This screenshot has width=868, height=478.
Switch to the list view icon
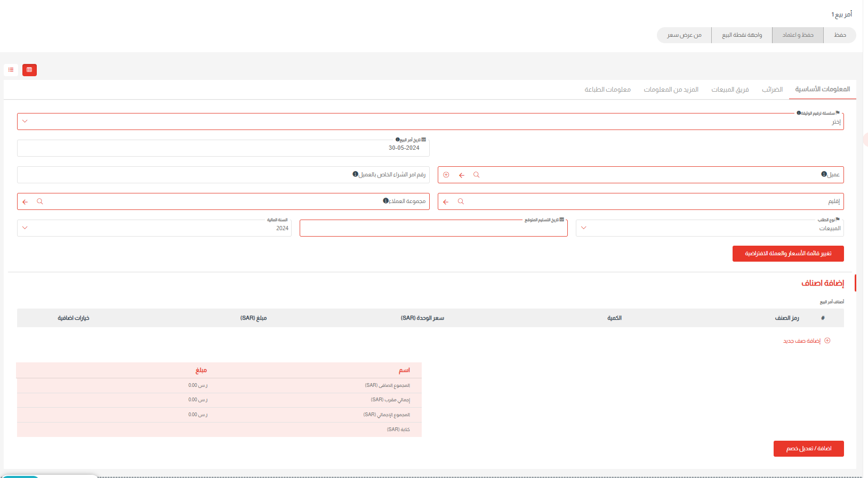[x=11, y=70]
